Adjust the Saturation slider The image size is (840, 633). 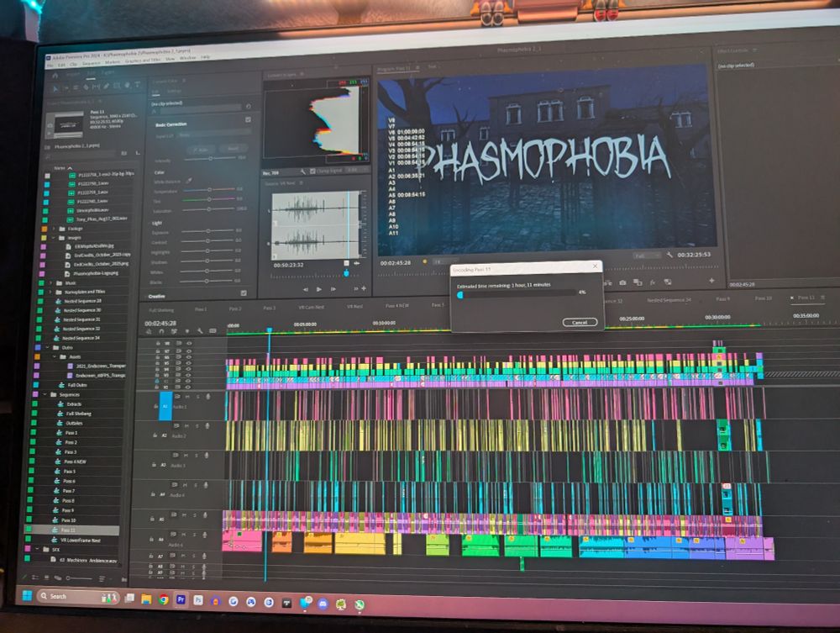click(209, 209)
